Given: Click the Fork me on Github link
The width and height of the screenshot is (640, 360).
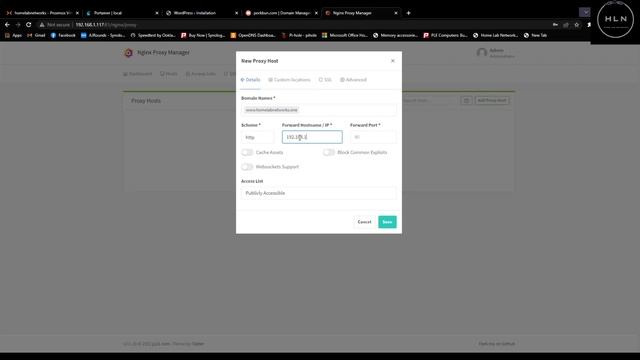Looking at the screenshot, I should pyautogui.click(x=497, y=344).
